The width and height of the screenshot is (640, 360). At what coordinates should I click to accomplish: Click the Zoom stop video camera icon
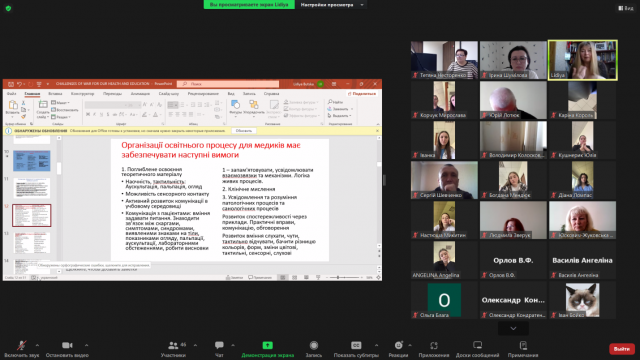click(x=67, y=345)
